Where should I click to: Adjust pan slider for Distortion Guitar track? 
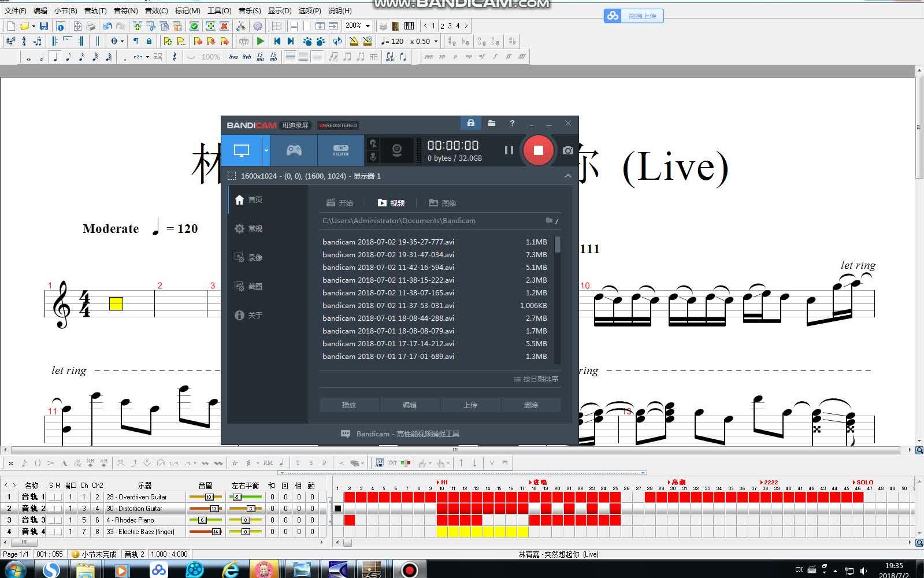click(246, 509)
